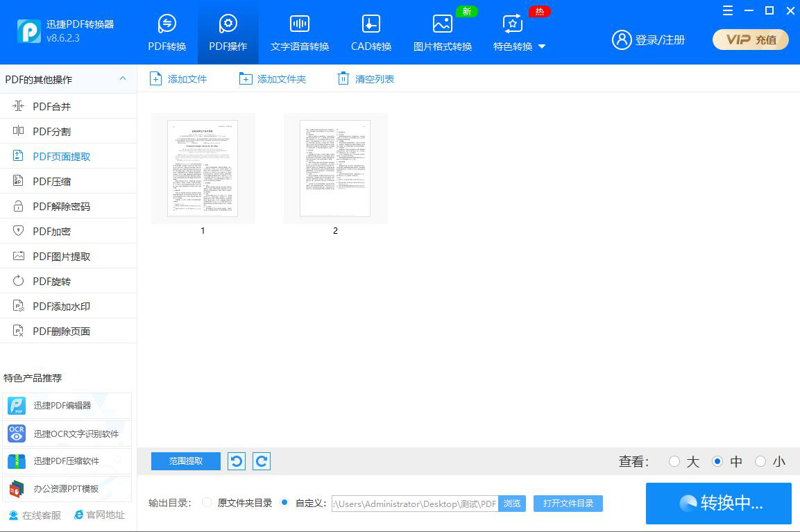Rotate clockwise with the right rotate icon

point(261,461)
